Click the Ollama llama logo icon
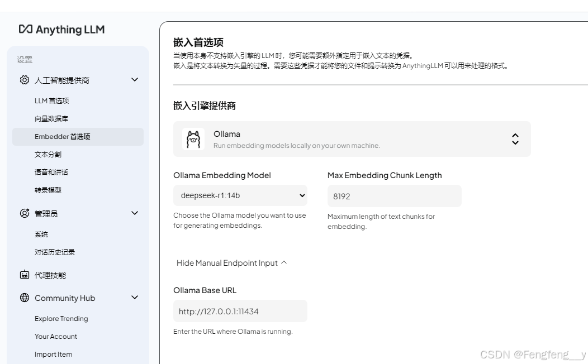Screen dimensions: 588x364 [193, 139]
